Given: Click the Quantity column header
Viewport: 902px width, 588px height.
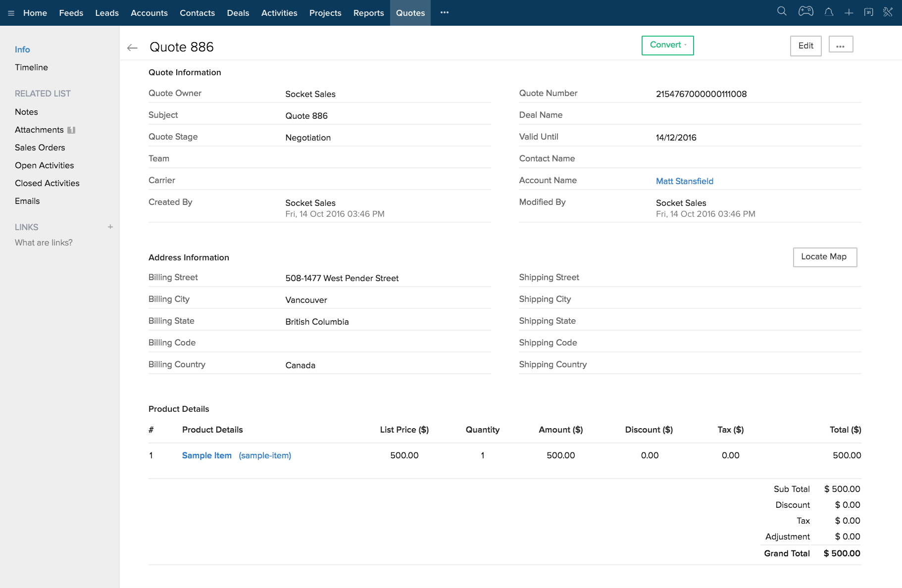Looking at the screenshot, I should (483, 430).
